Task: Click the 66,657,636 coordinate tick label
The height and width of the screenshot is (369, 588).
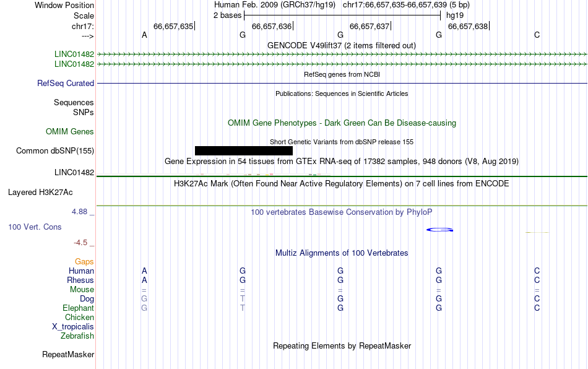Action: click(x=272, y=26)
